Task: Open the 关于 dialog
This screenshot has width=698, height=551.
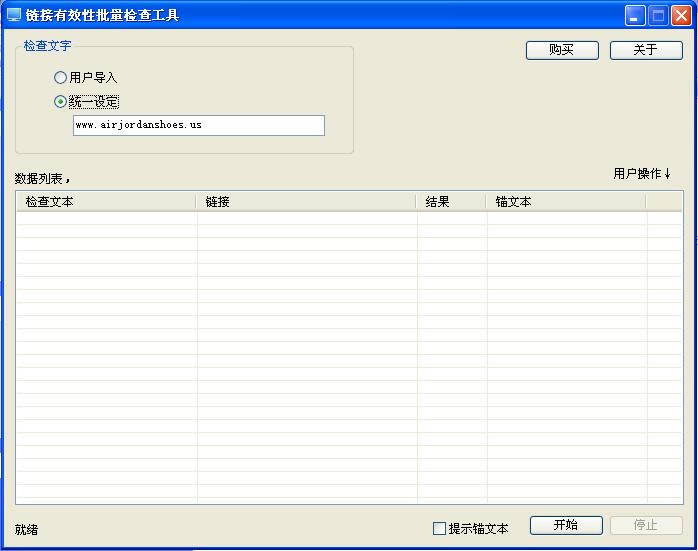Action: [646, 50]
